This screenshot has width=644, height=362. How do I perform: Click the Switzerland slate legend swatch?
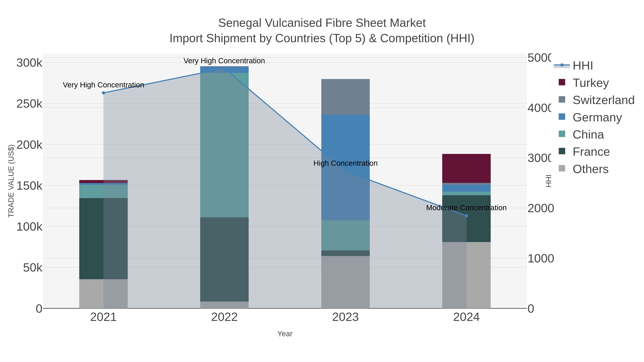pos(562,99)
